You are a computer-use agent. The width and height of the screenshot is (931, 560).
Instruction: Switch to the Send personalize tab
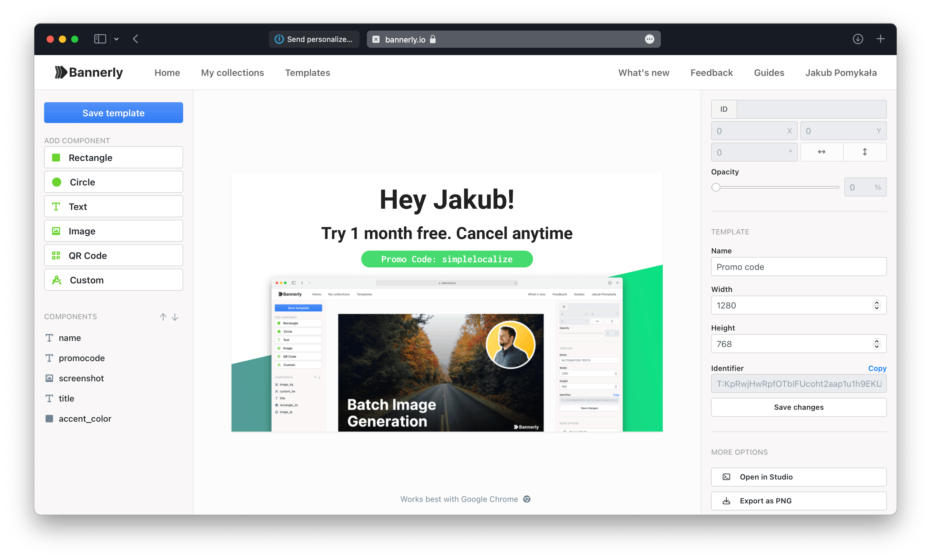click(x=314, y=39)
